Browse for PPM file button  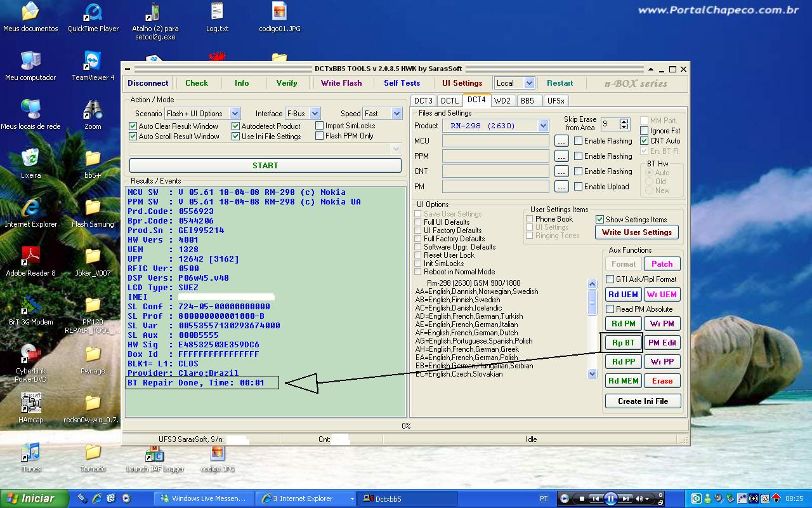(x=561, y=156)
